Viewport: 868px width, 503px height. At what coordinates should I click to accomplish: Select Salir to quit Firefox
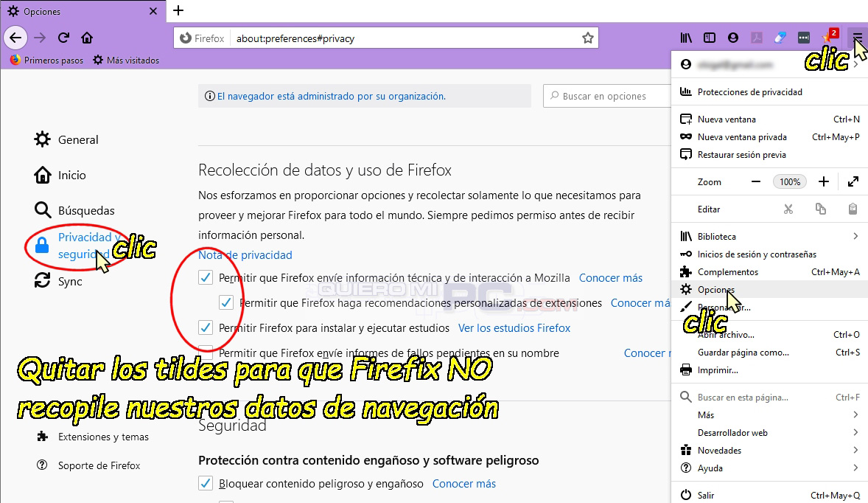[769, 495]
